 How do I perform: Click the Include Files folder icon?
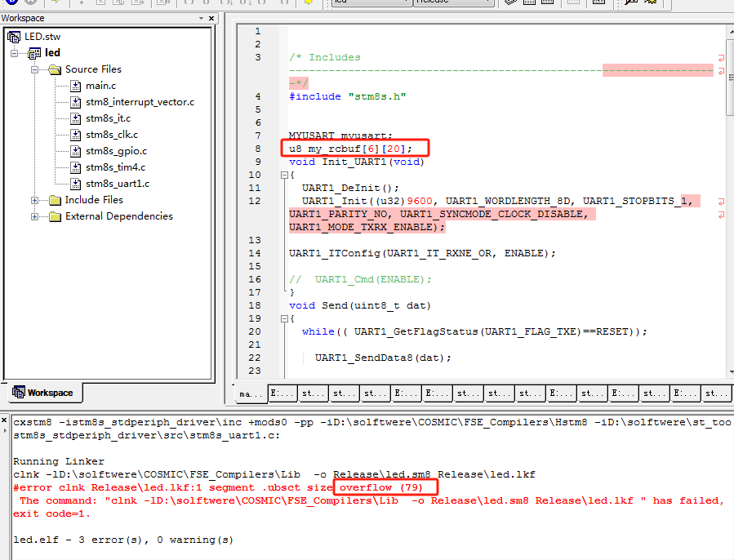55,200
